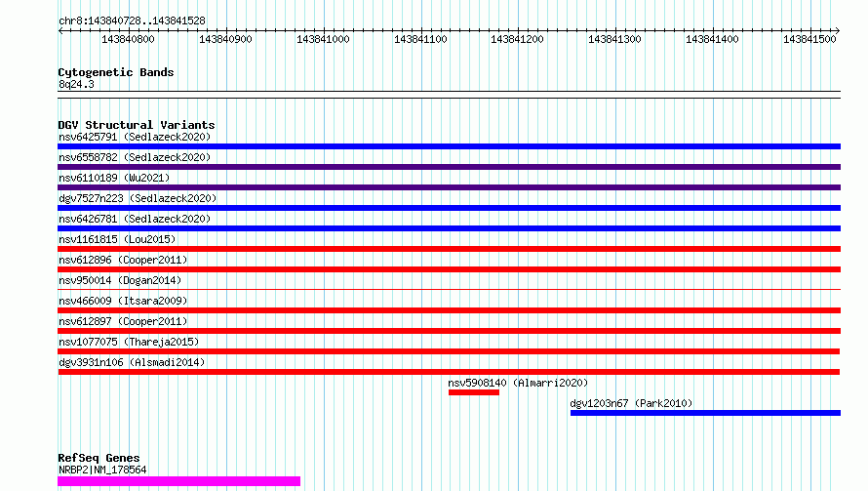Click ruler position 143841400
Image resolution: width=868 pixels, height=491 pixels.
(x=712, y=39)
